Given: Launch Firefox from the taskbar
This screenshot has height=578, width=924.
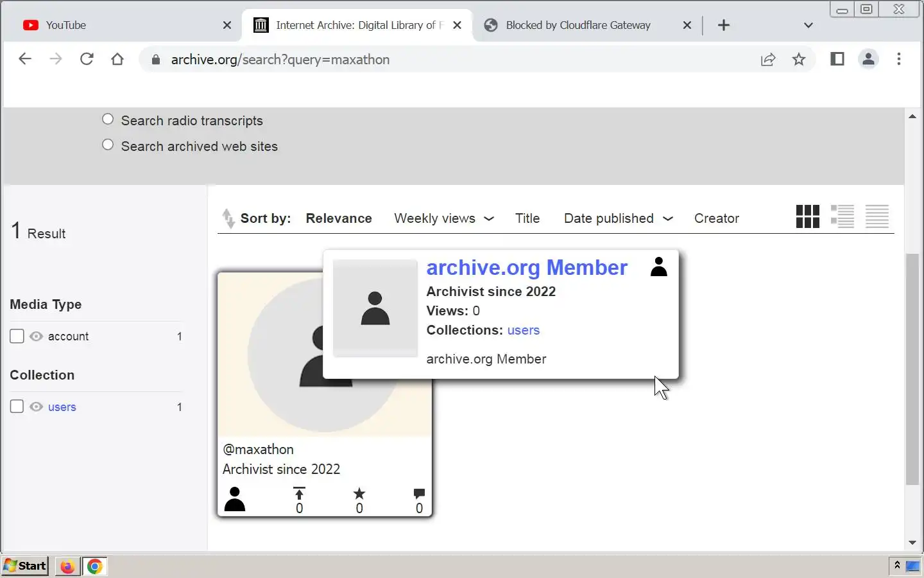Looking at the screenshot, I should pos(67,566).
